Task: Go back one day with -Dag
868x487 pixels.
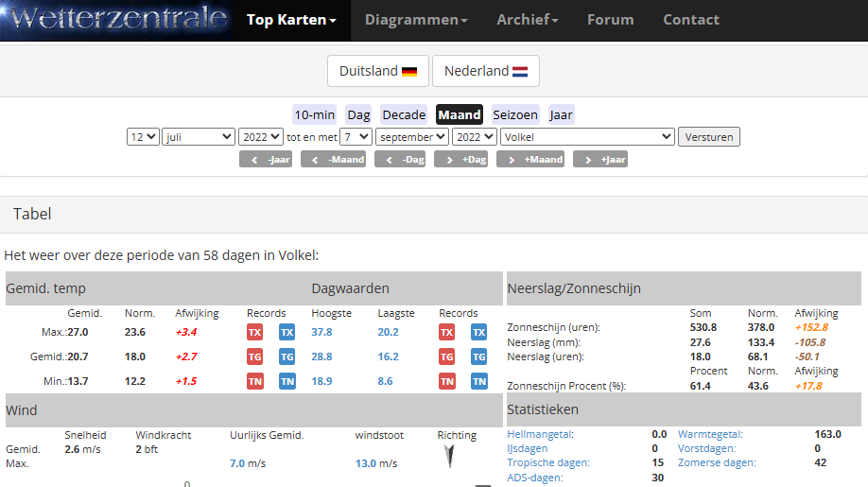Action: coord(400,160)
